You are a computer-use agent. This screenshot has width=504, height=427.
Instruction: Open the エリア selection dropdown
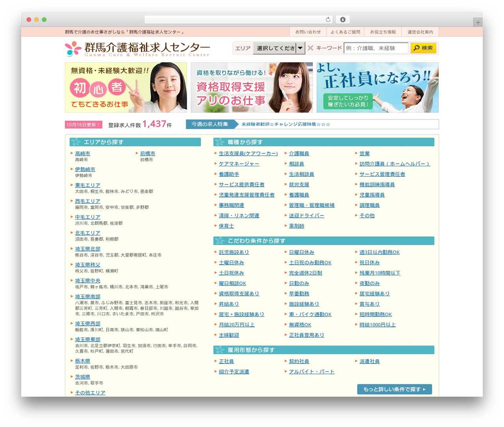tap(279, 48)
